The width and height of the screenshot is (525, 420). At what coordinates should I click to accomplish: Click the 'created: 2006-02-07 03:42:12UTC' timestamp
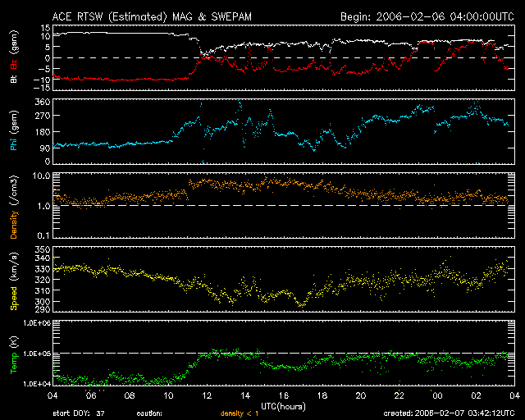pyautogui.click(x=449, y=413)
